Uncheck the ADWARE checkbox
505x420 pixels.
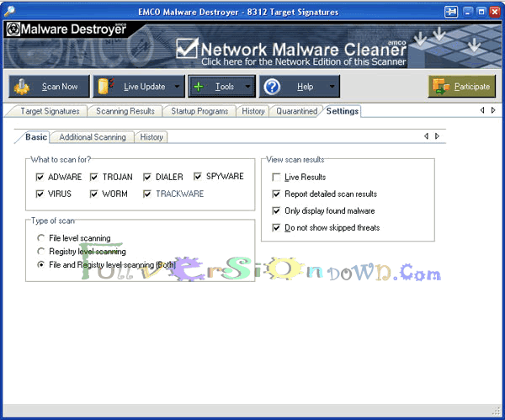pos(40,177)
